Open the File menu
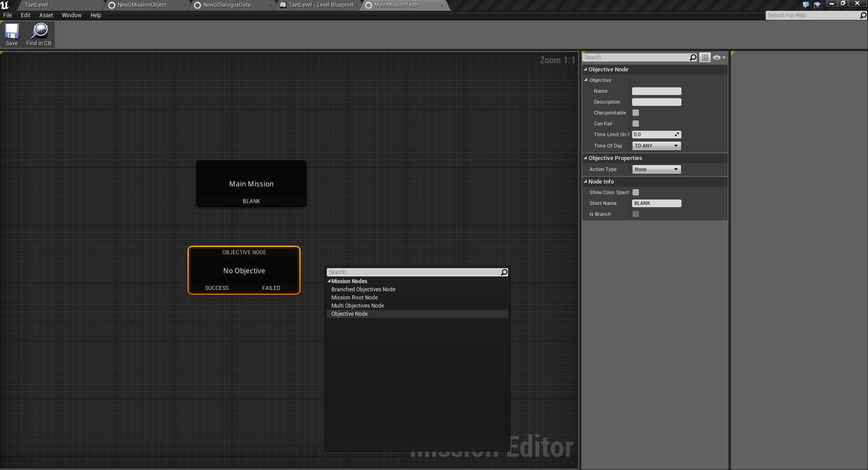868x470 pixels. click(8, 15)
